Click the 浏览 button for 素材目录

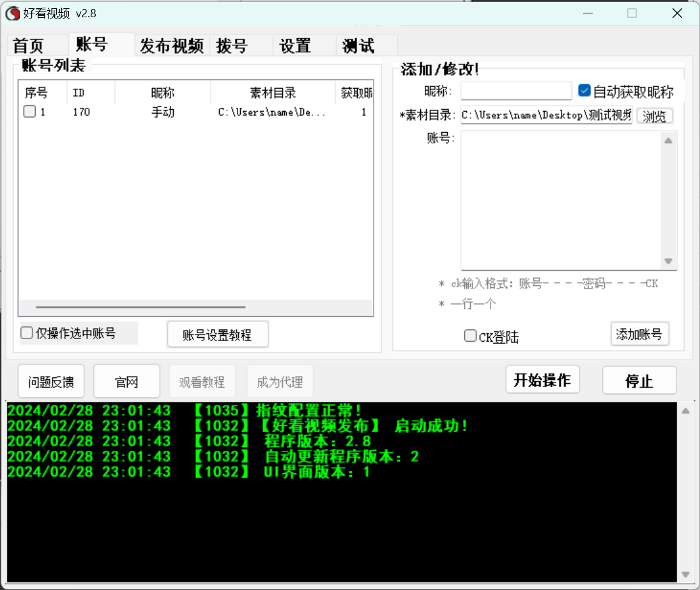[x=655, y=116]
